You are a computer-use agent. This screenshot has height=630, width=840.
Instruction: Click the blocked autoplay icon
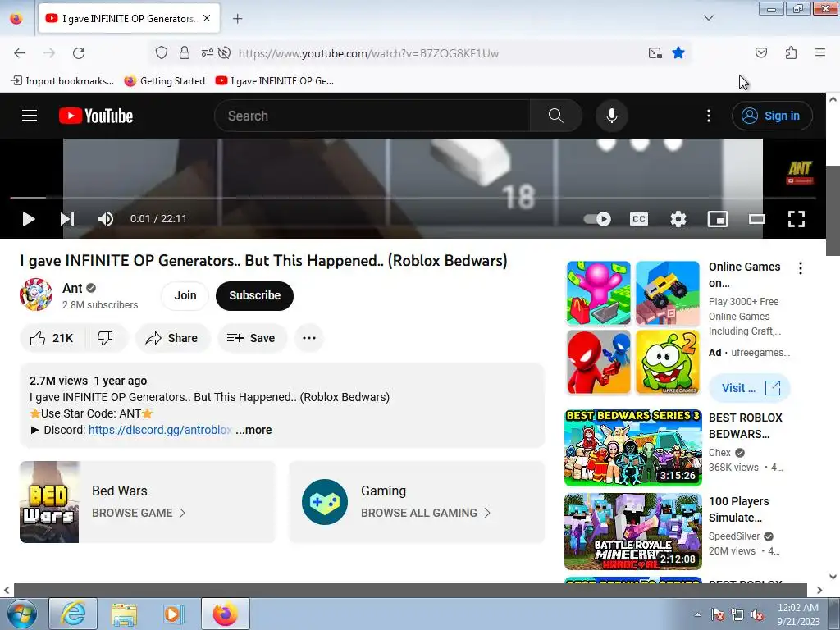pyautogui.click(x=225, y=52)
